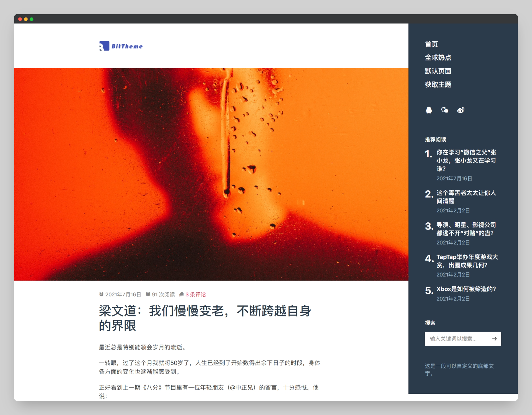Open the WeChat social icon
This screenshot has width=532, height=415.
click(445, 110)
